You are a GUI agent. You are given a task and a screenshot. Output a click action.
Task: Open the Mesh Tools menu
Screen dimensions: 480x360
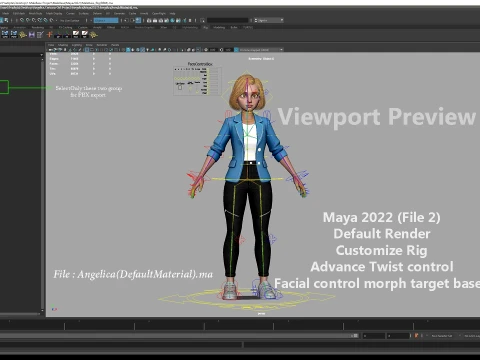[x=35, y=14]
